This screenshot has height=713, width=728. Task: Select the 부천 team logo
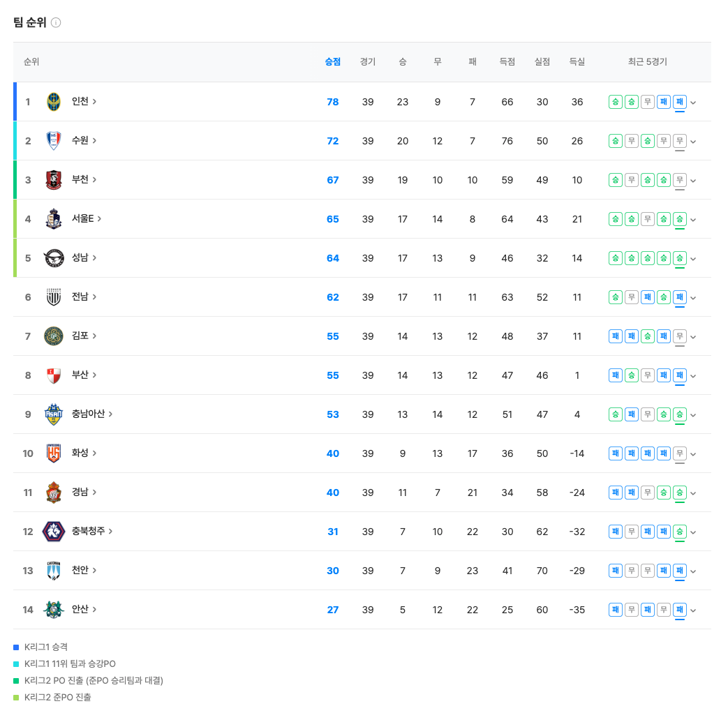53,179
